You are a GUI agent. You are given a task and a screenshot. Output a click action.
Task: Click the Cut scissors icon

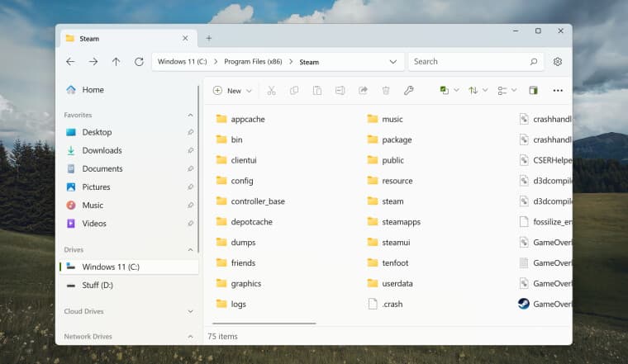coord(271,91)
